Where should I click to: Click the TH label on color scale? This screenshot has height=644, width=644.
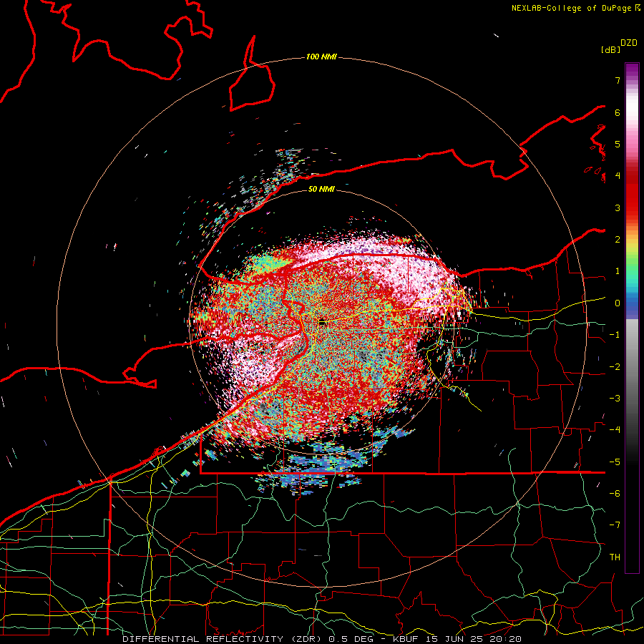pyautogui.click(x=615, y=557)
